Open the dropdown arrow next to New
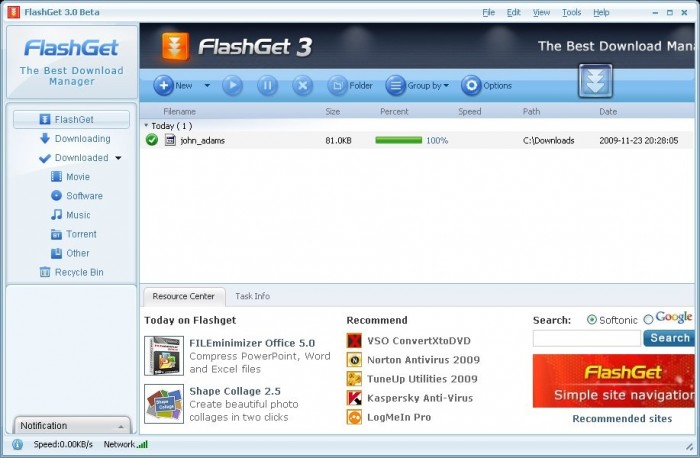Screen dimensions: 700x458 tap(207, 85)
